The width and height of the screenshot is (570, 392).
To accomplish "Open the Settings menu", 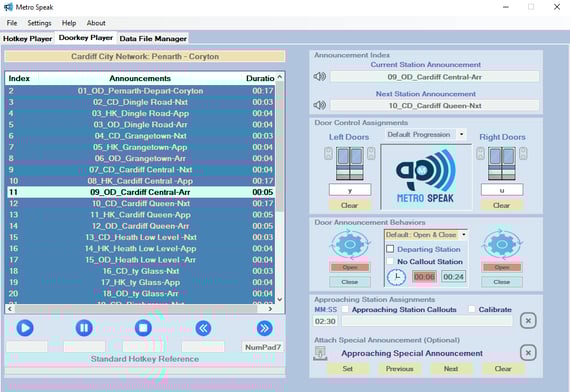I will (x=39, y=23).
